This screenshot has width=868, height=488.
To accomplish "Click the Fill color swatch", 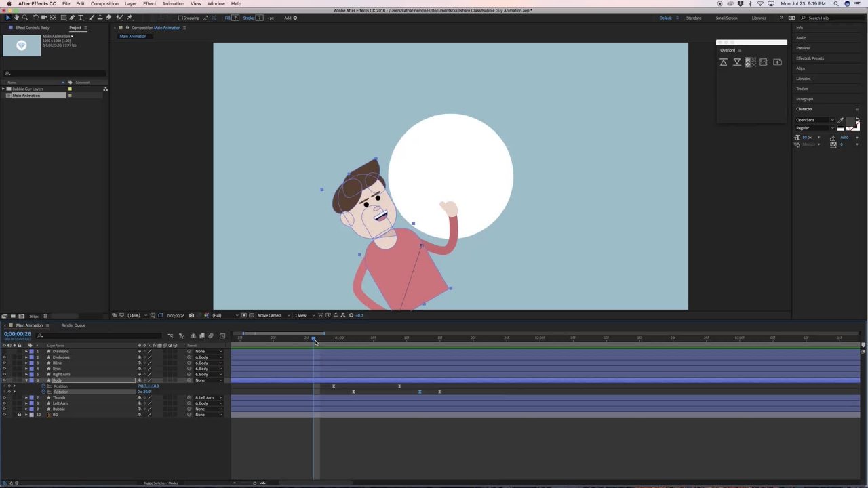I will [x=235, y=18].
